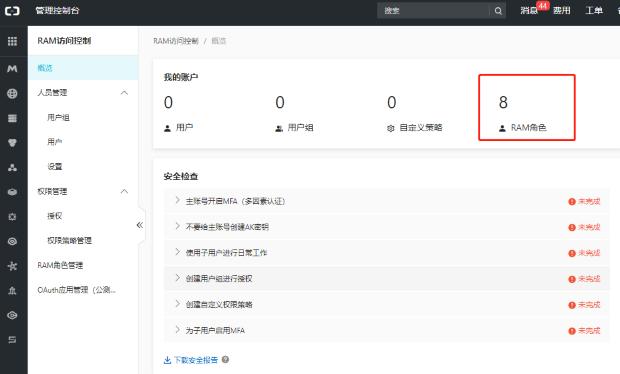
Task: Open the Alibaba Cloud logo home
Action: pyautogui.click(x=12, y=11)
